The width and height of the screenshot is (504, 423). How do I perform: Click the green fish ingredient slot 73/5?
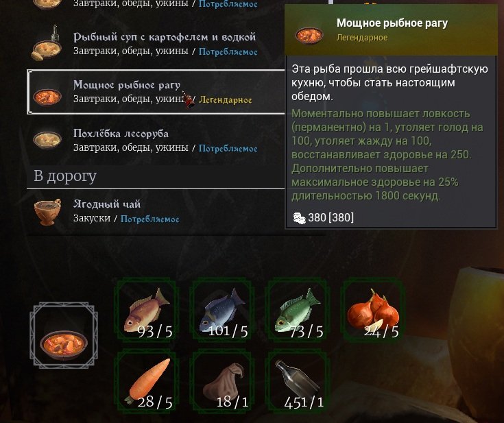point(298,311)
